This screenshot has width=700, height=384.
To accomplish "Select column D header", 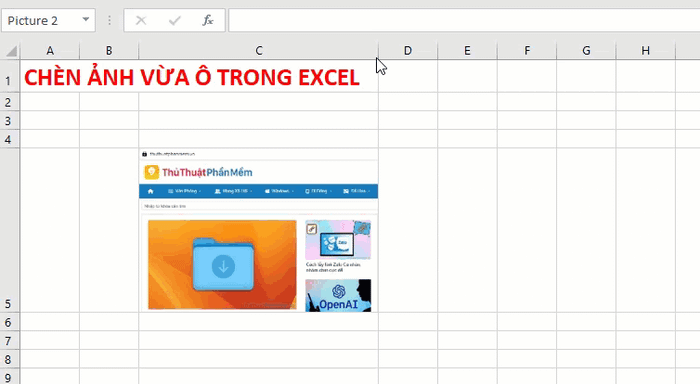I will click(408, 51).
